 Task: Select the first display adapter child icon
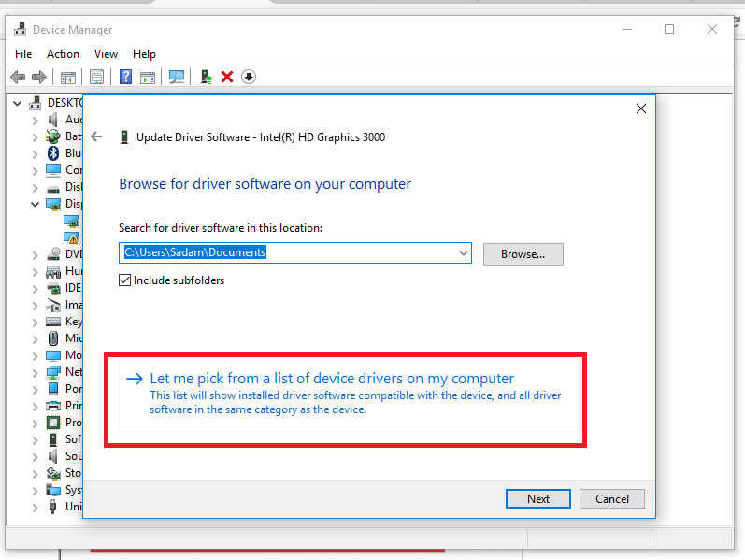(x=71, y=221)
